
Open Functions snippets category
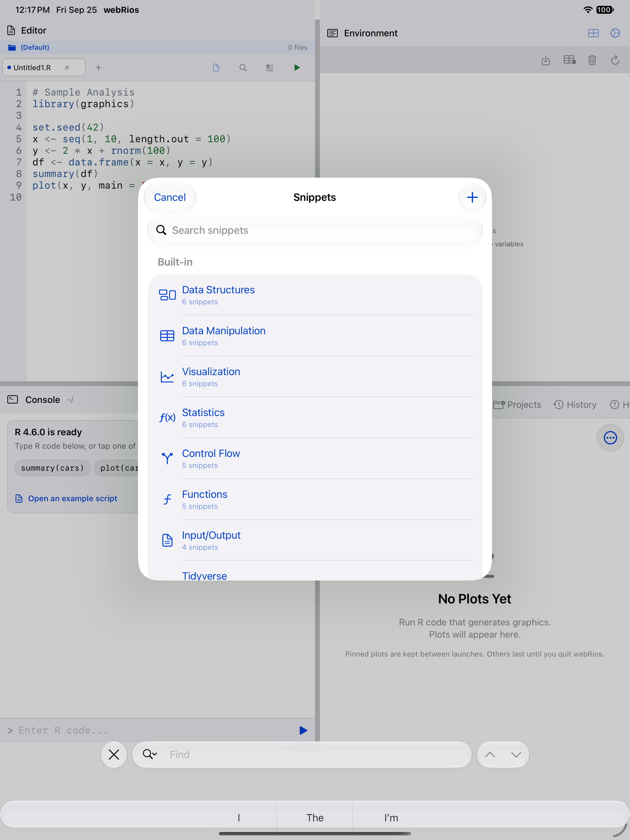click(x=315, y=499)
